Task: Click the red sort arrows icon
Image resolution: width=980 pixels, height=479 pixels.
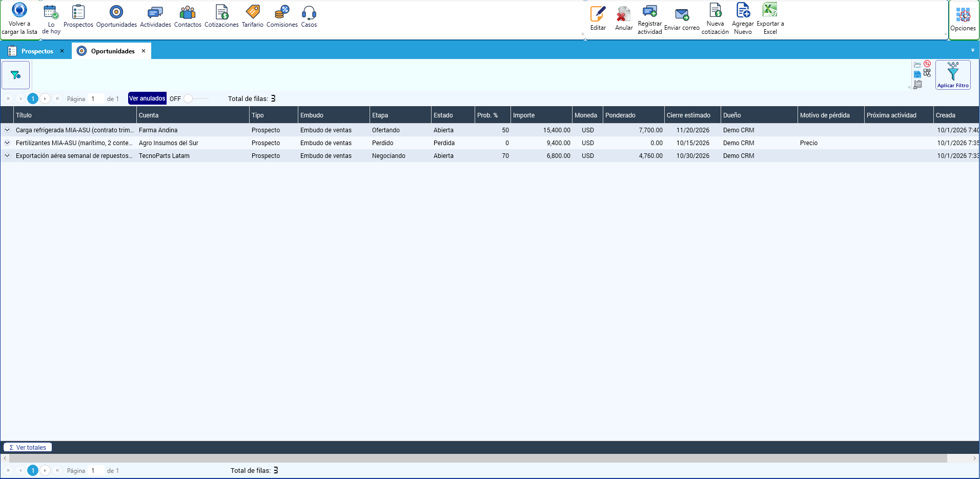Action: [927, 64]
